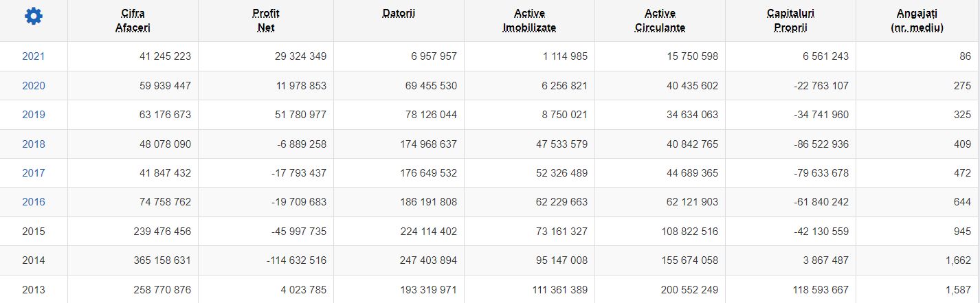This screenshot has width=980, height=303.
Task: Open the 2020 year link
Action: coord(33,86)
